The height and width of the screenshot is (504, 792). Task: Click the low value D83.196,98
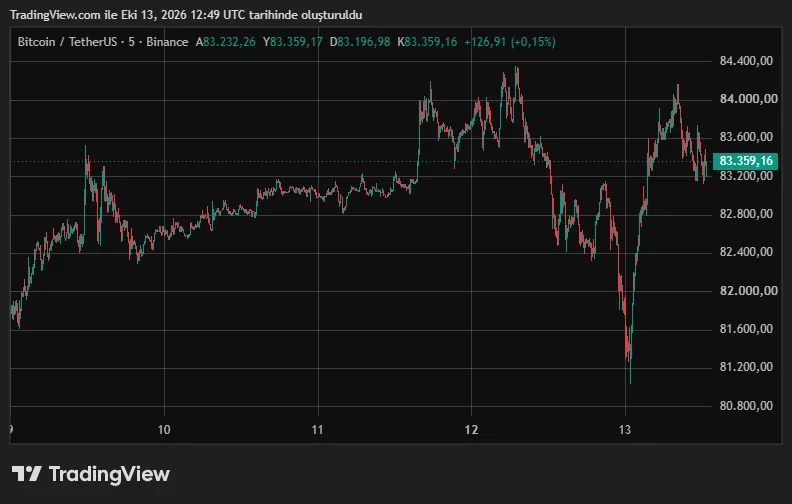360,42
